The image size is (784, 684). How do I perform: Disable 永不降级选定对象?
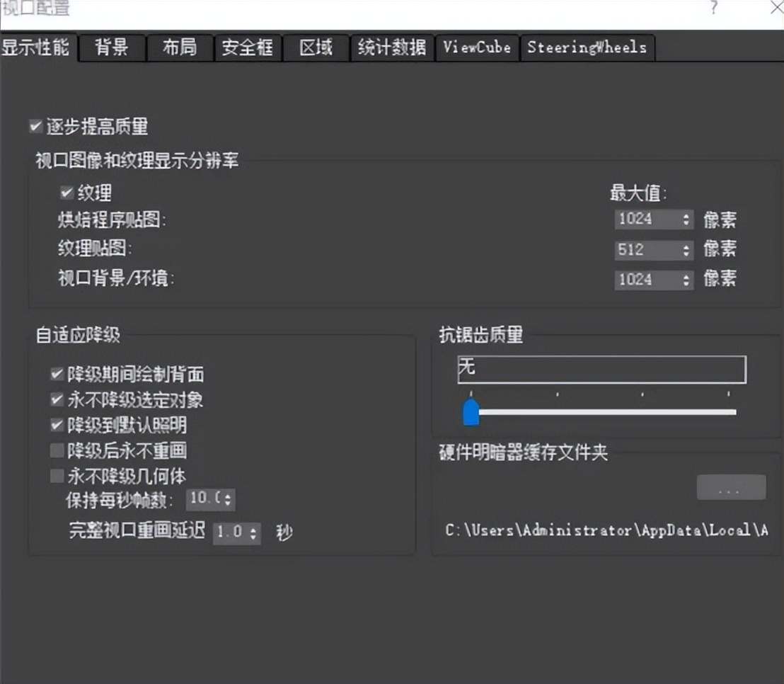click(57, 400)
